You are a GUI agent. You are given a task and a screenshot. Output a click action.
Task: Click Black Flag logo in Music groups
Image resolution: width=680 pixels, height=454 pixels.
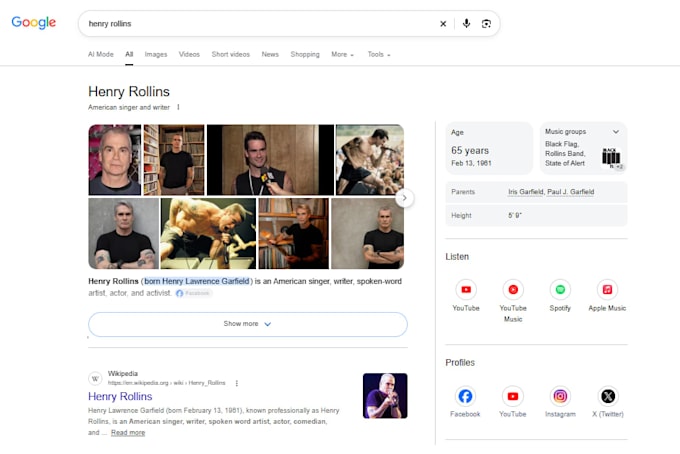[x=611, y=157]
